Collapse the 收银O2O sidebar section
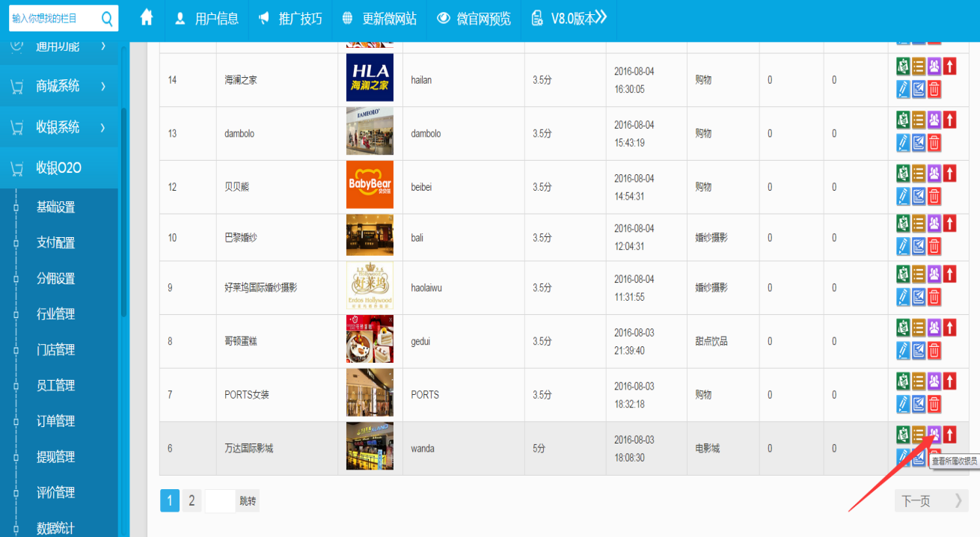Image resolution: width=980 pixels, height=537 pixels. (x=60, y=168)
